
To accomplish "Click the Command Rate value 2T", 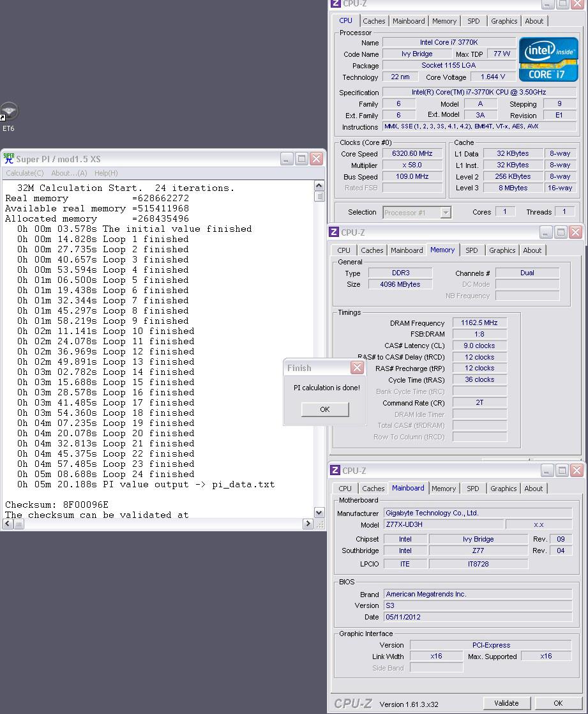I will coord(479,402).
